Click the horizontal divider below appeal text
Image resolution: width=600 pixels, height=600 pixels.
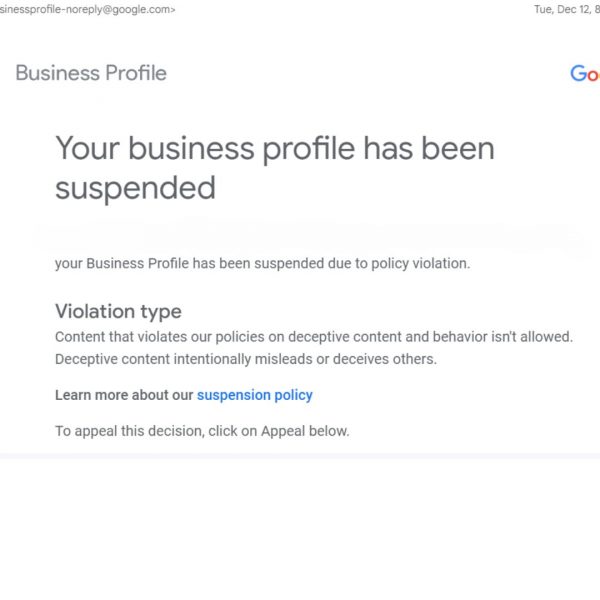tap(300, 456)
